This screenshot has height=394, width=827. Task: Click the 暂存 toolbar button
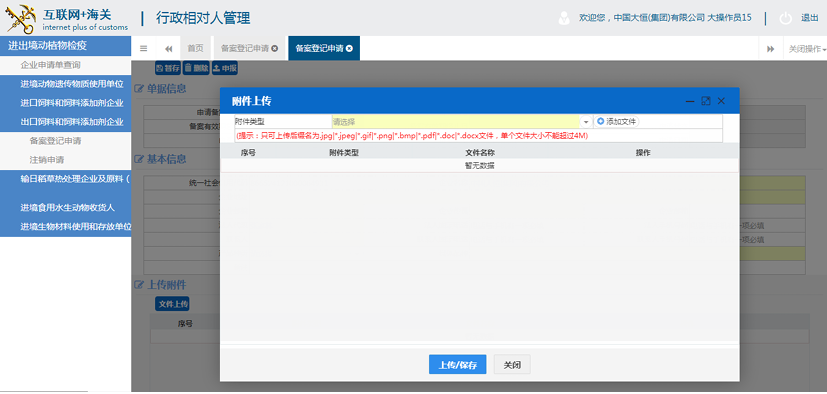pos(168,68)
